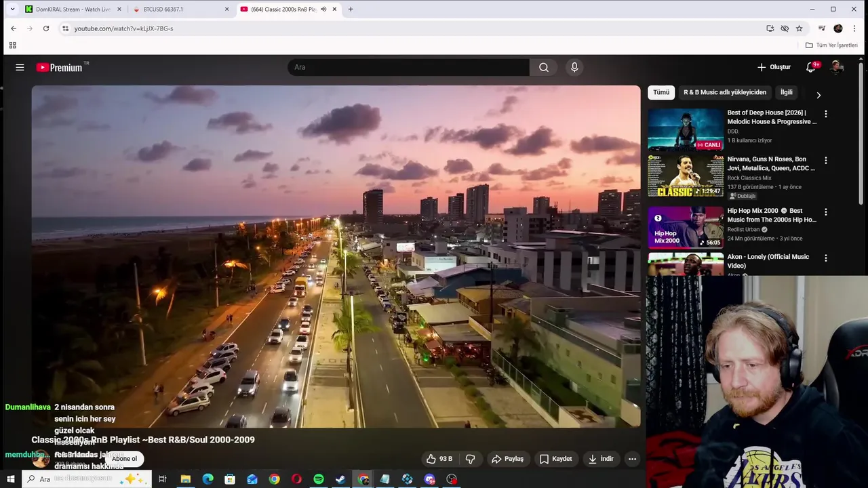Click the search magnifier button
Screen dimensions: 868x488
pos(543,67)
